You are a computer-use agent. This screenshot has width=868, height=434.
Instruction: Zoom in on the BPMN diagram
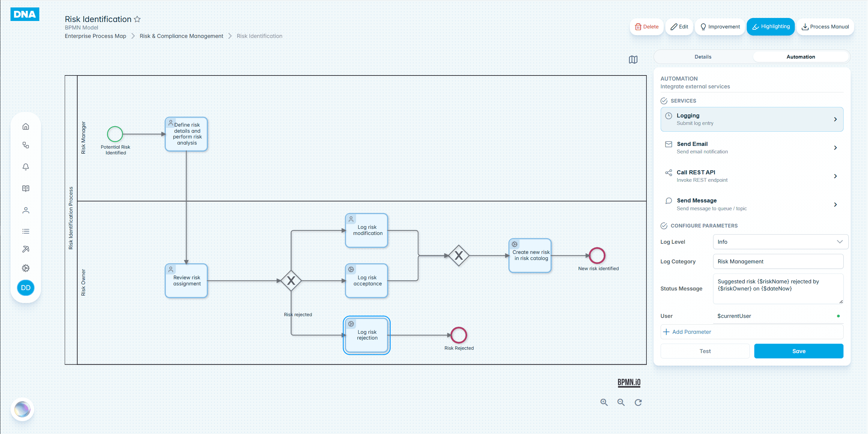coord(604,402)
